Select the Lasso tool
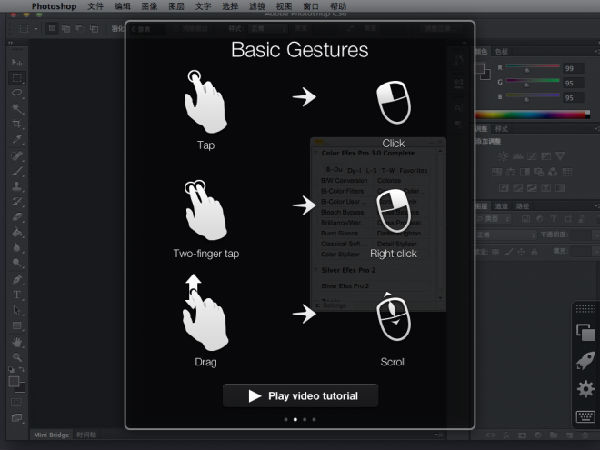Image resolution: width=600 pixels, height=450 pixels. pos(17,92)
